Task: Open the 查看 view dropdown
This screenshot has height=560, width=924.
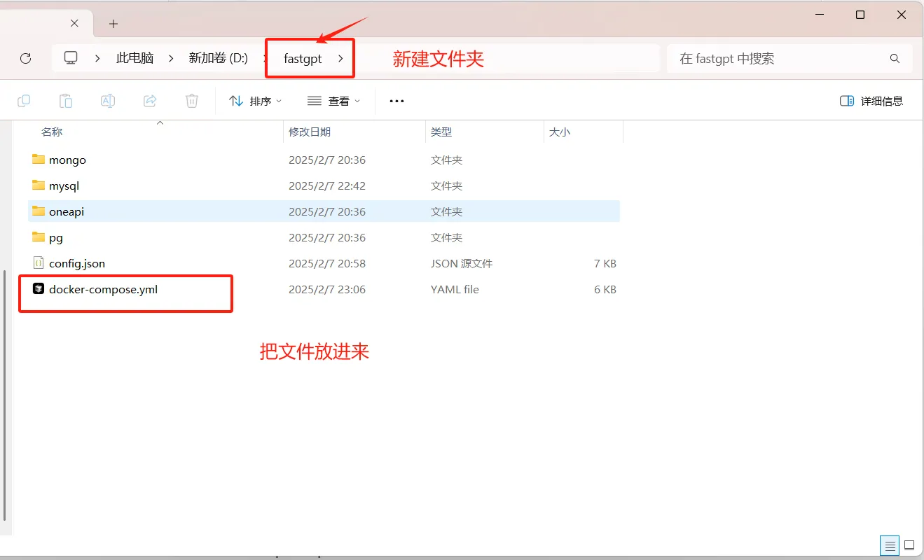Action: pos(333,101)
